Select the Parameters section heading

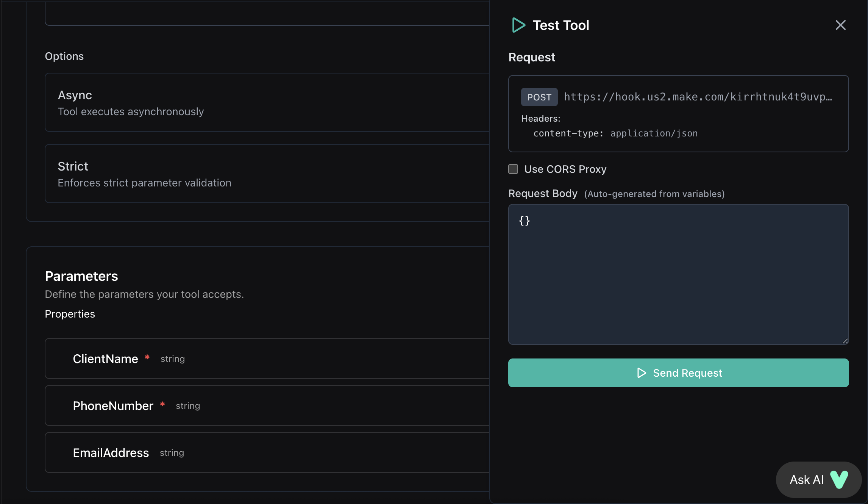tap(81, 276)
